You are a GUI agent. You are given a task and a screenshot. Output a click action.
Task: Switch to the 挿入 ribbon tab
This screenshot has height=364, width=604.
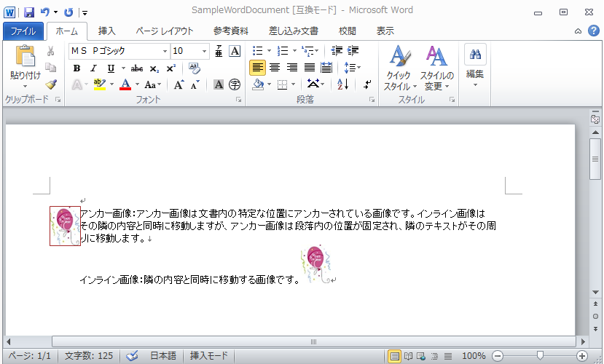pyautogui.click(x=107, y=31)
